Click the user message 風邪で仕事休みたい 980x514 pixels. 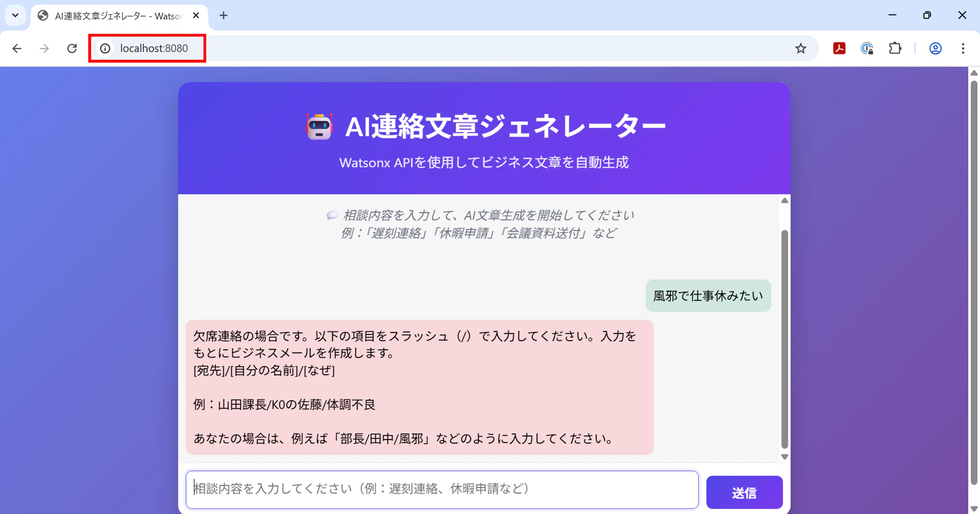tap(708, 296)
